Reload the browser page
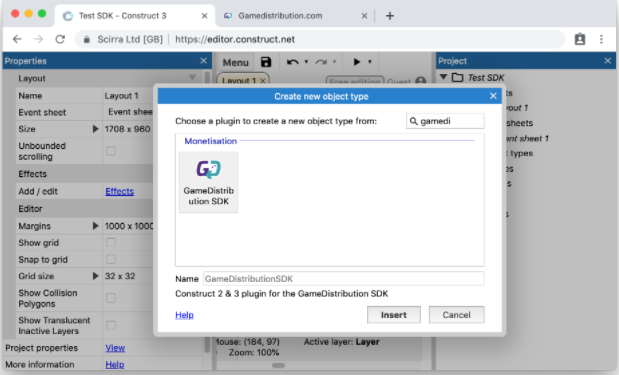 60,39
